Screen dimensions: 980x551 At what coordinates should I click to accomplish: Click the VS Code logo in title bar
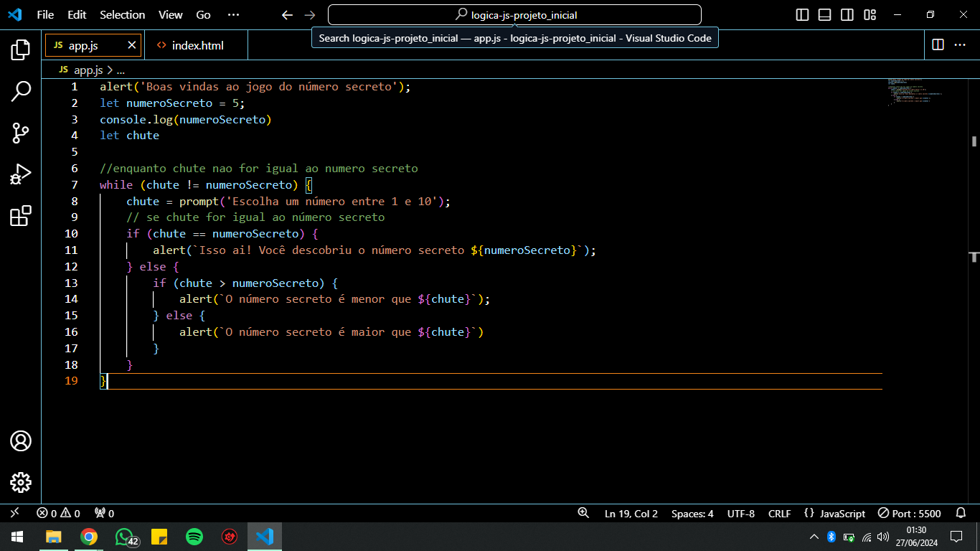(14, 14)
